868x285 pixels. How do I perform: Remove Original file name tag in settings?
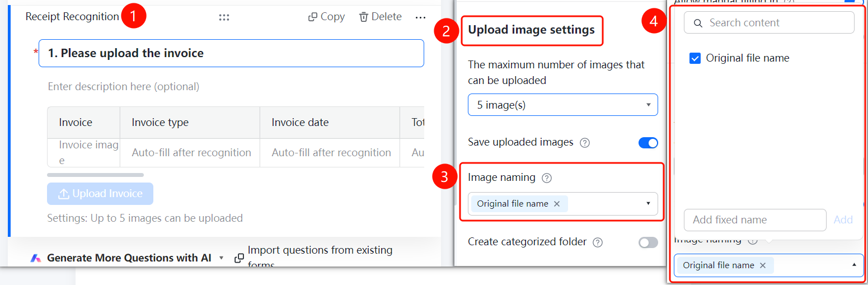557,204
